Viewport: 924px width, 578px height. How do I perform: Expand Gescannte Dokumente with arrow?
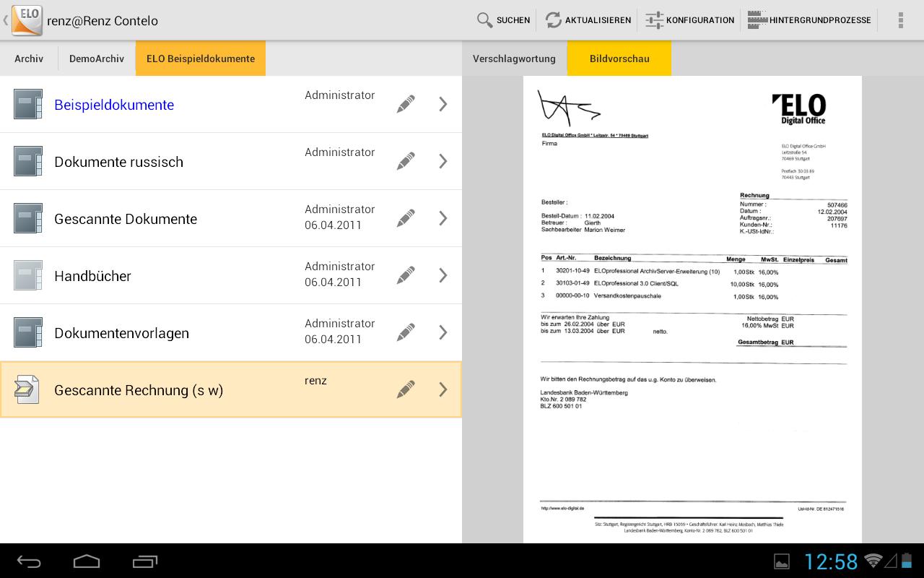coord(443,219)
